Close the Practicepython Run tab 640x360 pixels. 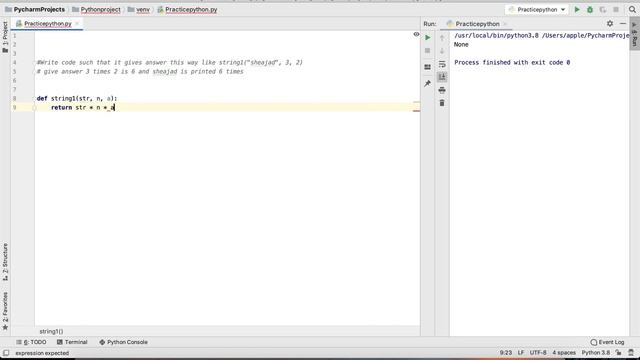tap(505, 24)
